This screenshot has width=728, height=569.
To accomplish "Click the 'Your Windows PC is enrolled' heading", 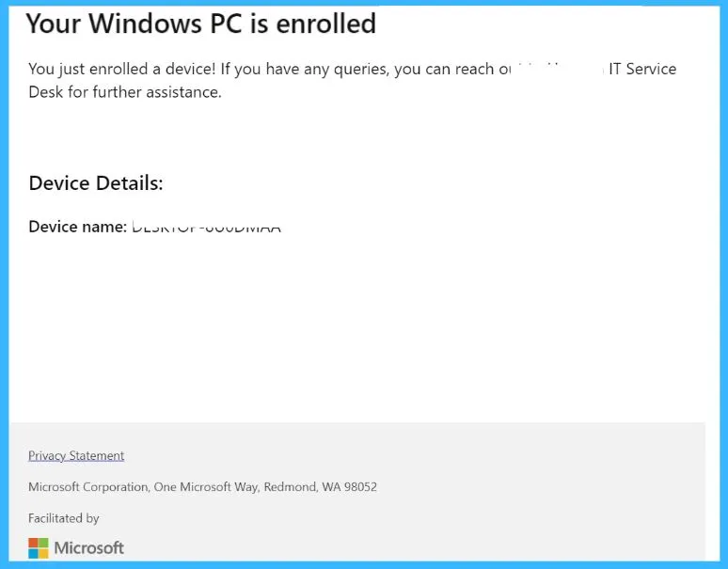I will 200,24.
